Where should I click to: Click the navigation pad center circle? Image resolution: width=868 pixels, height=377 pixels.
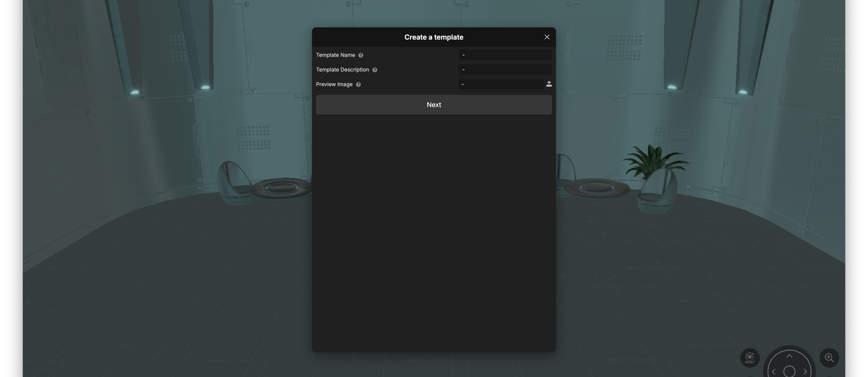(x=789, y=371)
